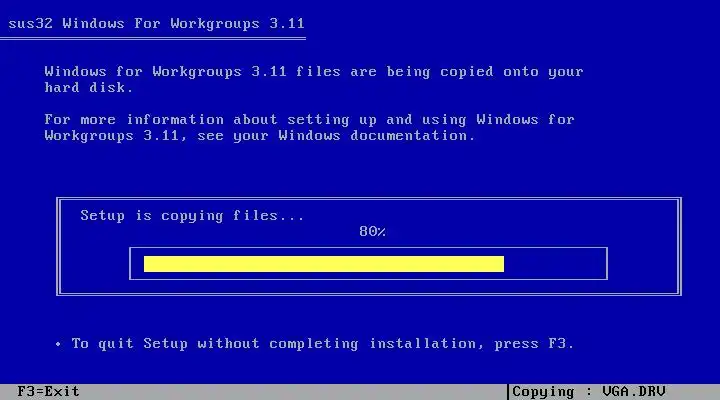Click the F3=Exit label in status bar

pos(48,392)
